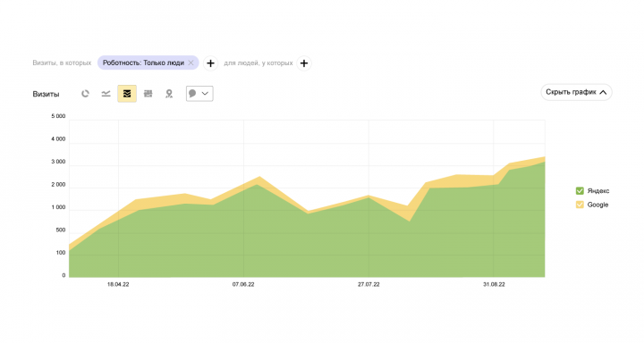Click 'Визиты, в которых' segment text
Screen dimensions: 644x343
pyautogui.click(x=62, y=63)
